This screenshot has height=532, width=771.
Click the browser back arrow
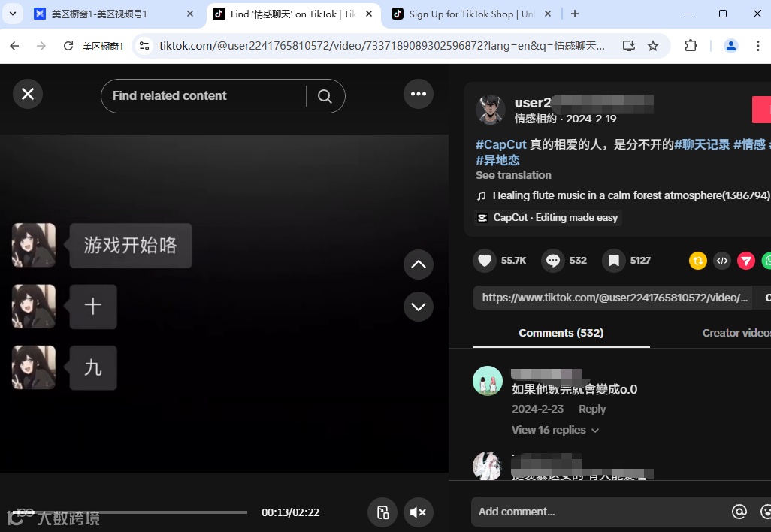(x=15, y=47)
